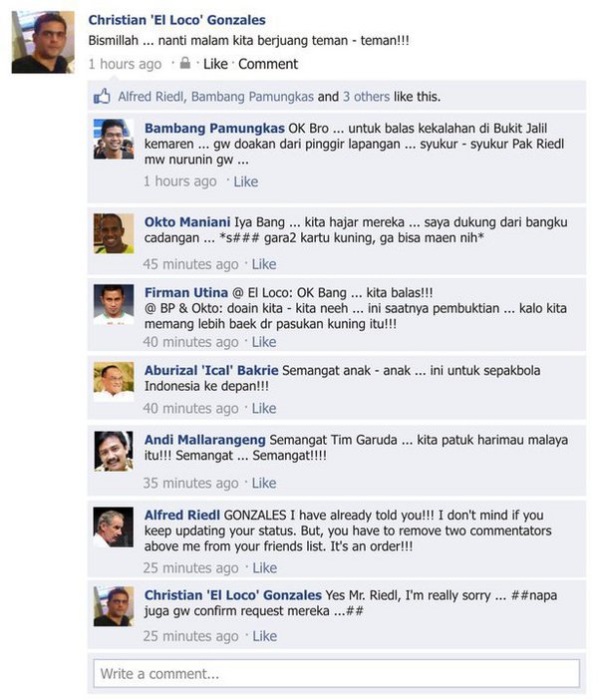
Task: Open Andi Mallarangeng's name link
Action: (x=205, y=440)
